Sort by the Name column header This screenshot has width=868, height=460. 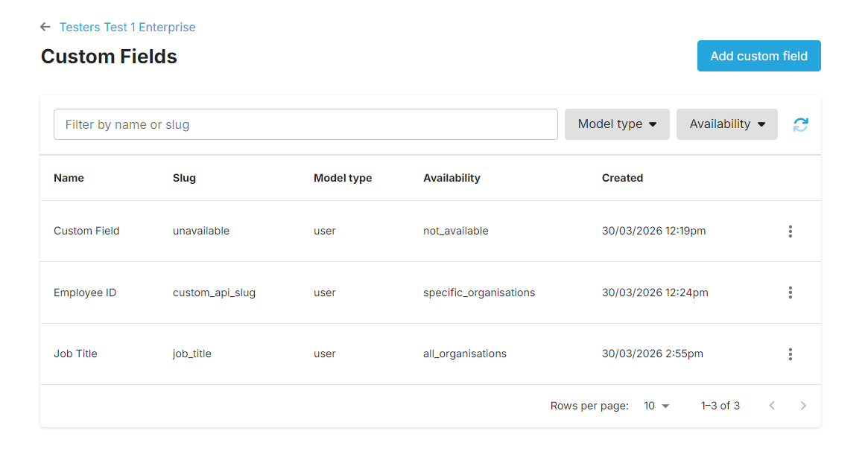pos(69,178)
